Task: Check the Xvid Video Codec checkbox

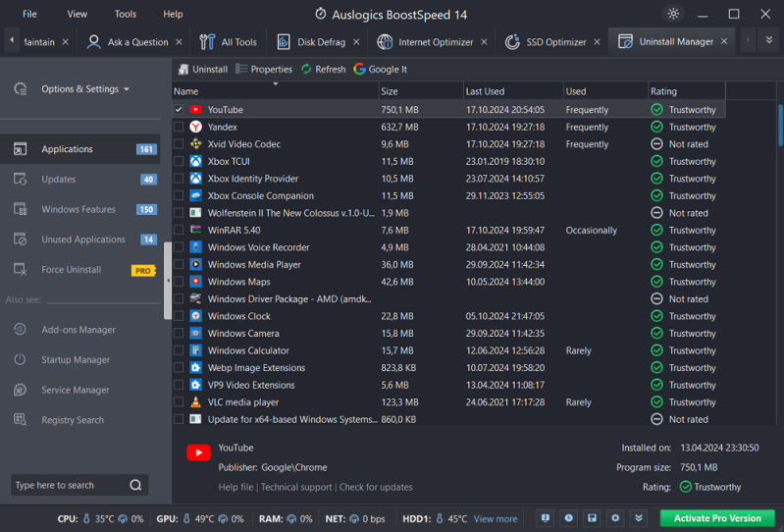Action: click(x=179, y=144)
